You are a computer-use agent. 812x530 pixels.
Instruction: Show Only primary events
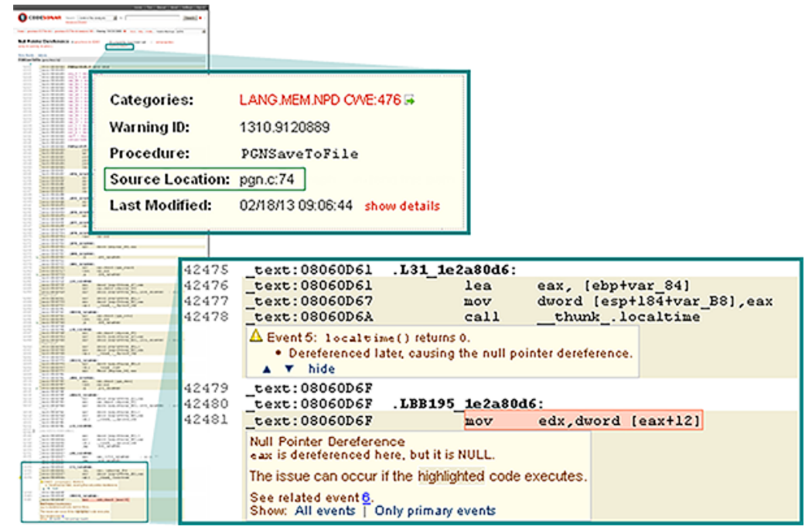435,511
